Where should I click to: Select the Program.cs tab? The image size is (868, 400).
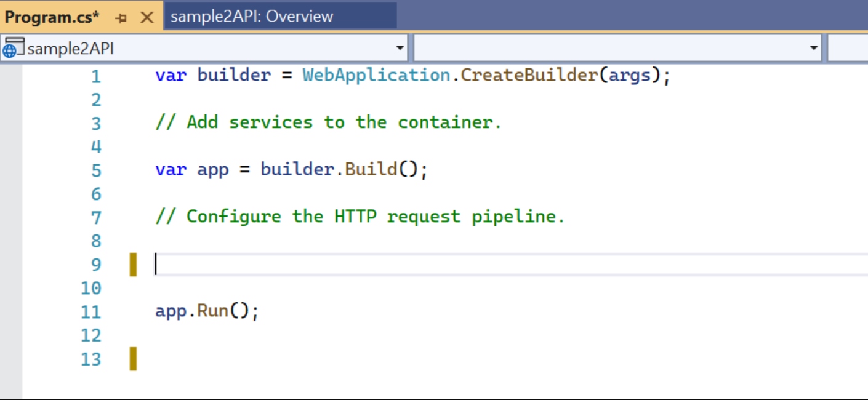coord(52,17)
